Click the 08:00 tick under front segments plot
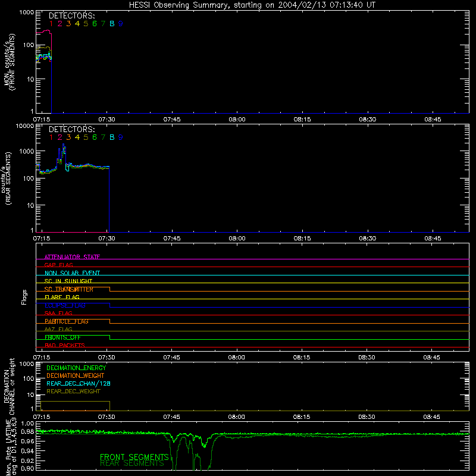Image resolution: width=476 pixels, height=476 pixels. [237, 120]
